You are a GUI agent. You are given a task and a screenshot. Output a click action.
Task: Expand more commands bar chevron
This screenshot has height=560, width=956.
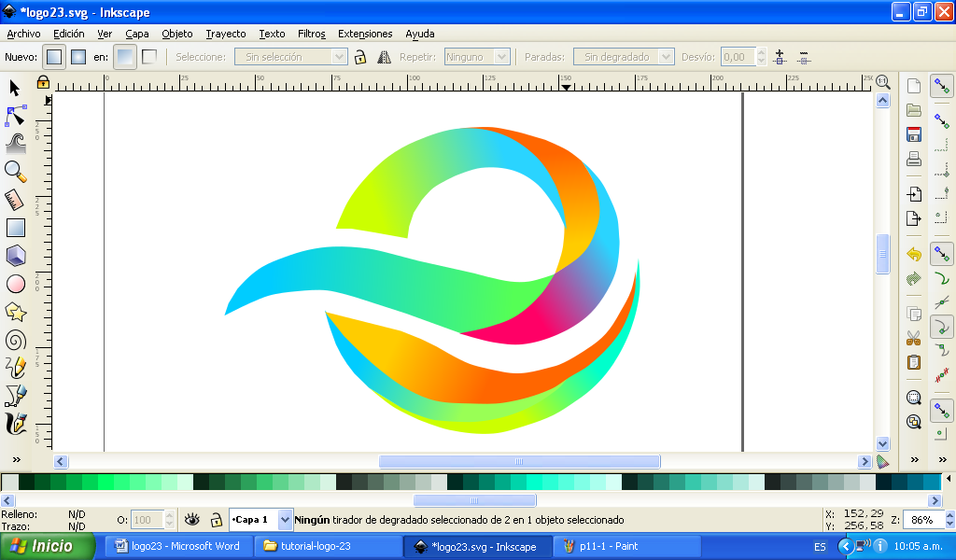click(x=915, y=459)
